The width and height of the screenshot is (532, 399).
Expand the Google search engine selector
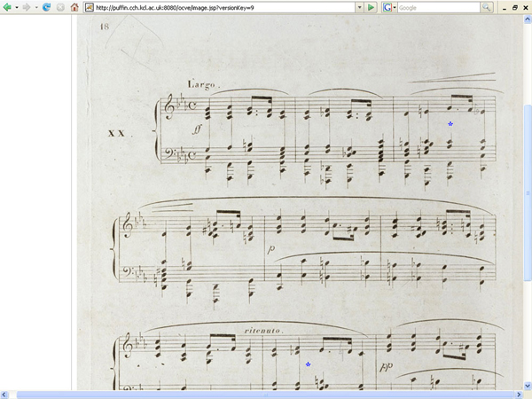point(393,7)
